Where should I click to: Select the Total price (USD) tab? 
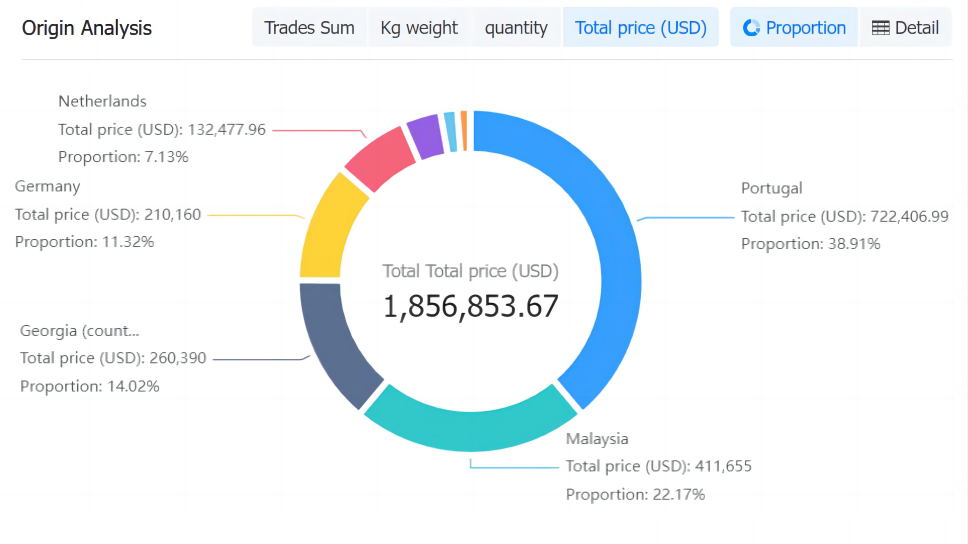[641, 28]
